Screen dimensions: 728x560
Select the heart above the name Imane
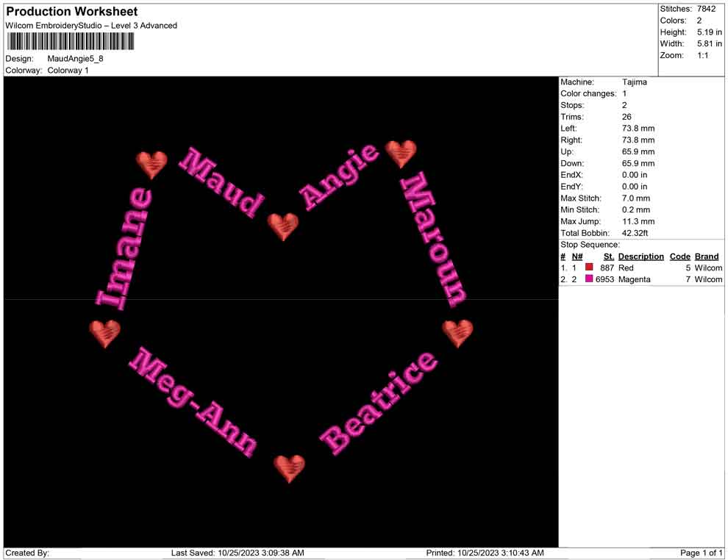coord(152,165)
